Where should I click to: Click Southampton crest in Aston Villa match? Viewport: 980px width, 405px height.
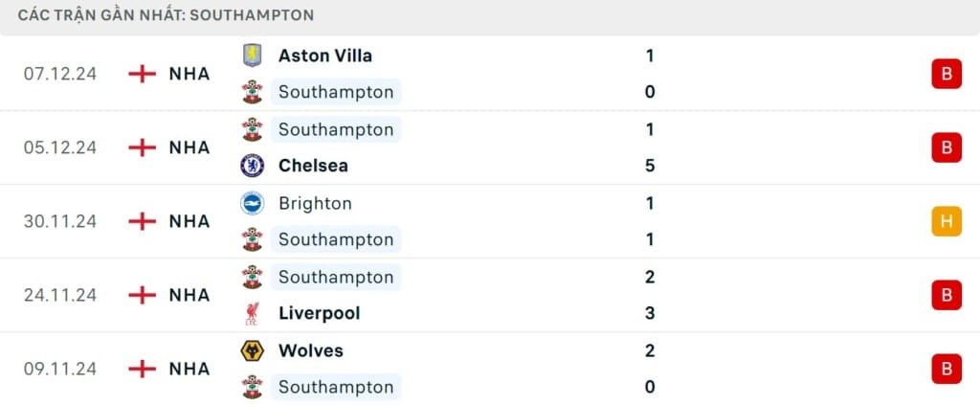[x=252, y=93]
